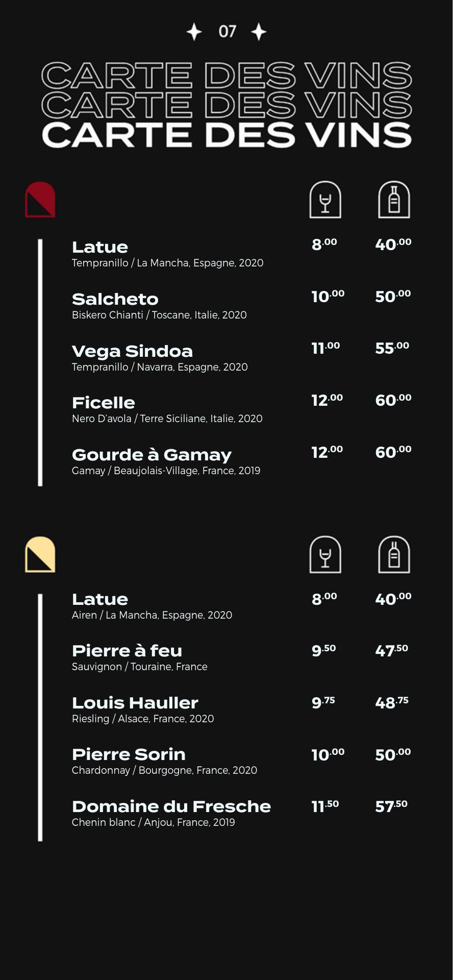Image resolution: width=453 pixels, height=980 pixels.
Task: Click the star right of page number 07
Action: [x=259, y=32]
